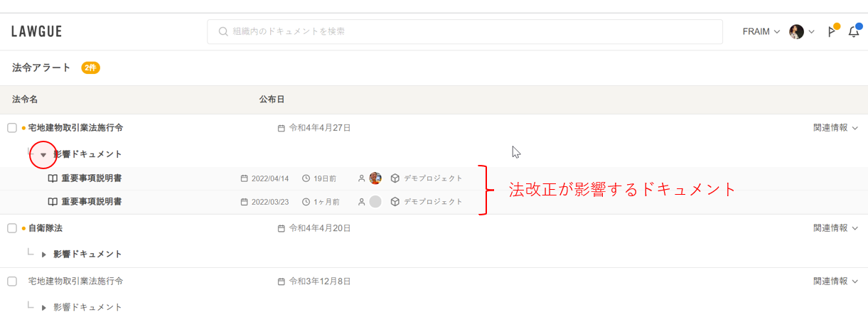Screen dimensions: 868x322
Task: Open the 重要事項説明書 dated 2022/03/23
Action: pyautogui.click(x=91, y=202)
